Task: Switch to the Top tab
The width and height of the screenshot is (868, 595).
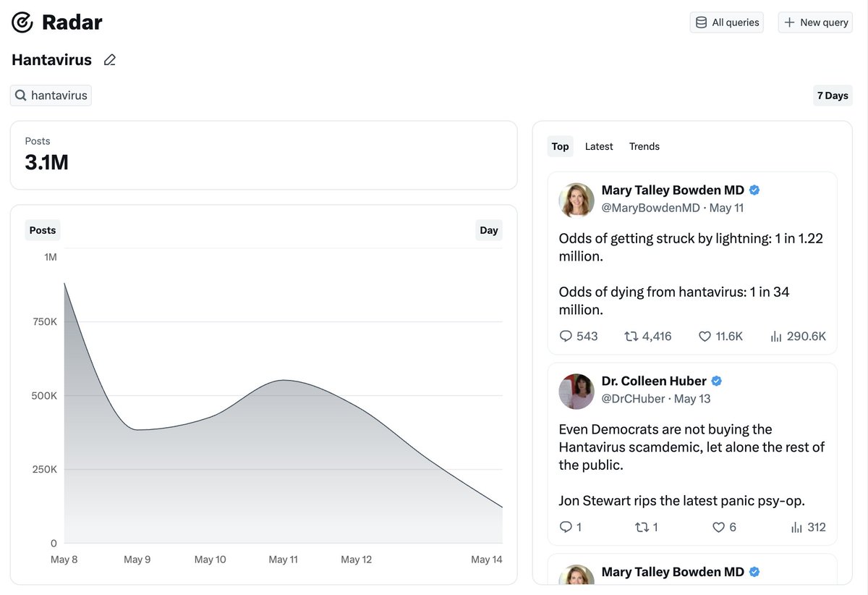Action: pos(560,146)
